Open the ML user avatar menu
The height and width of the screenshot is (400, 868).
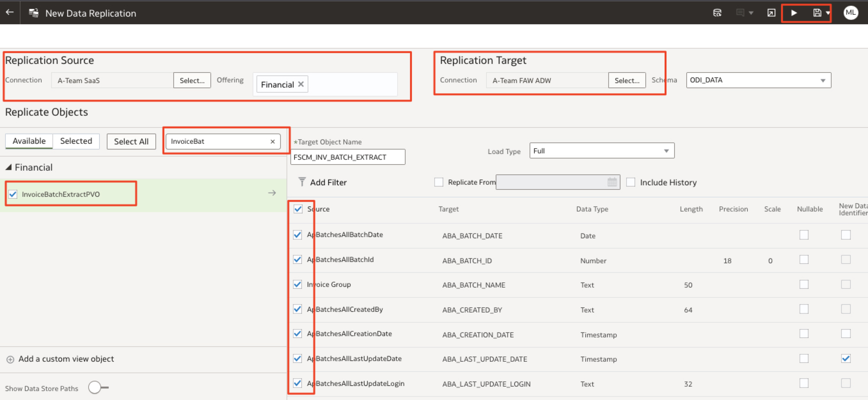click(x=850, y=13)
